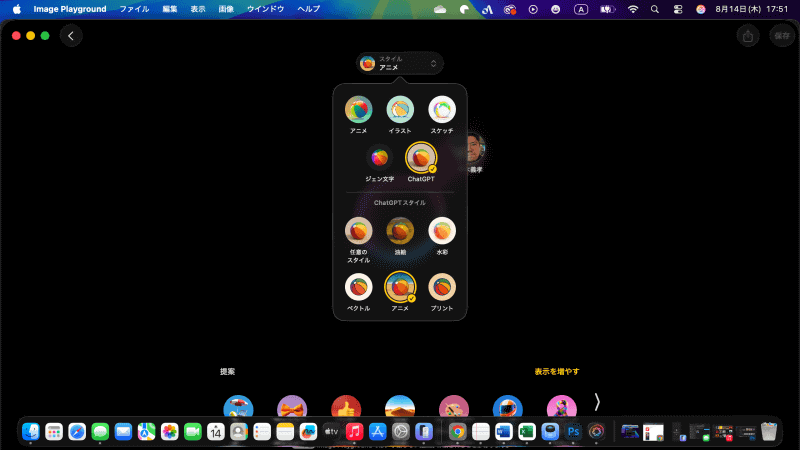Viewport: 800px width, 450px height.
Task: Open Microsoft Excel from the Dock
Action: [527, 432]
